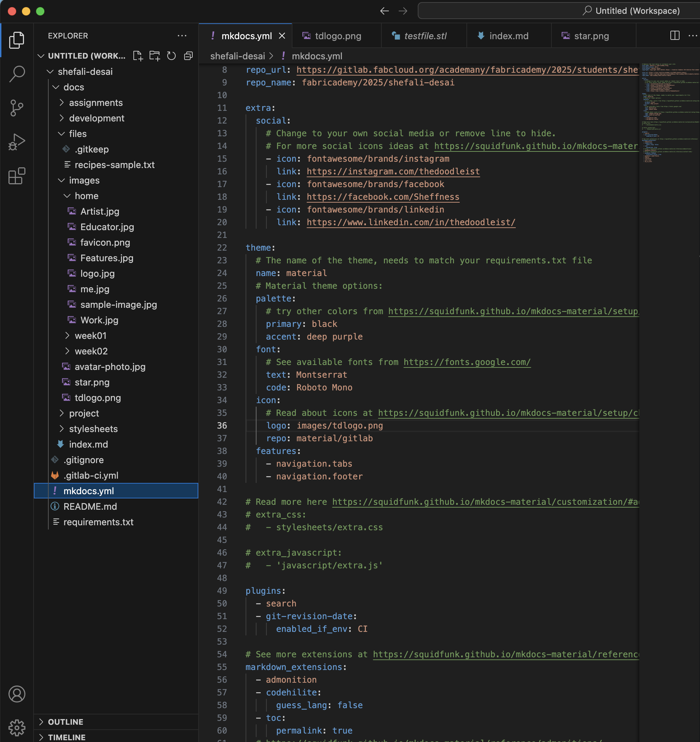The width and height of the screenshot is (700, 742).
Task: Open the Manage gear icon
Action: (x=17, y=728)
